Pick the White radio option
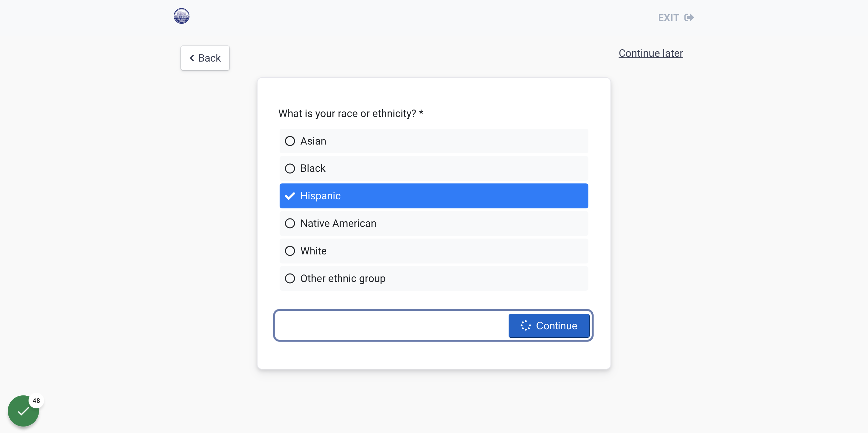868x433 pixels. (434, 251)
